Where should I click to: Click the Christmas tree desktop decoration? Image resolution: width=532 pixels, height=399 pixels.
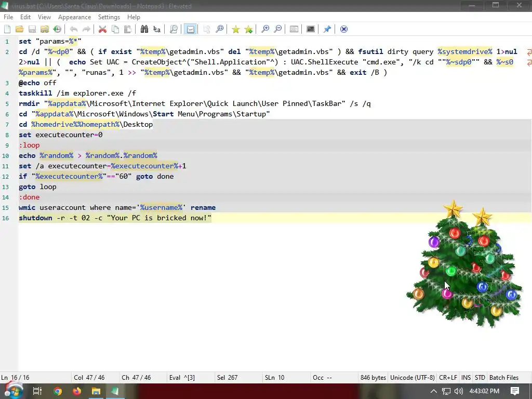464,264
